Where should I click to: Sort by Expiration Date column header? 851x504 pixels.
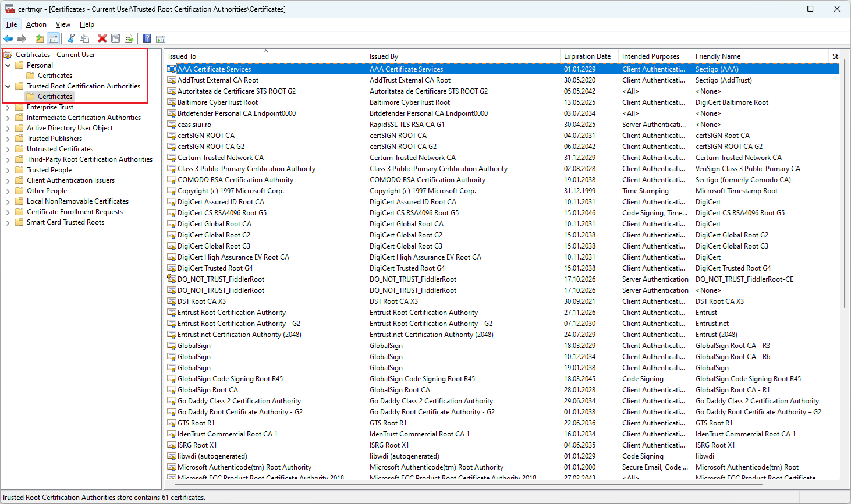(x=587, y=56)
